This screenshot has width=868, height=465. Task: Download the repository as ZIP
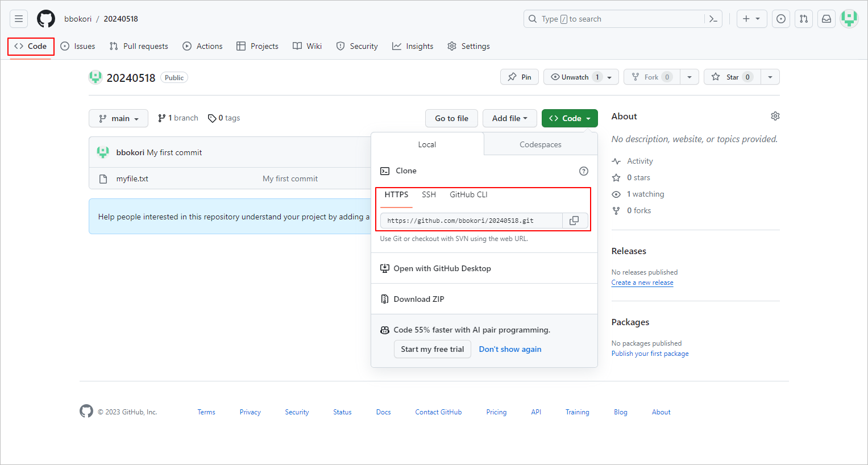click(x=412, y=299)
